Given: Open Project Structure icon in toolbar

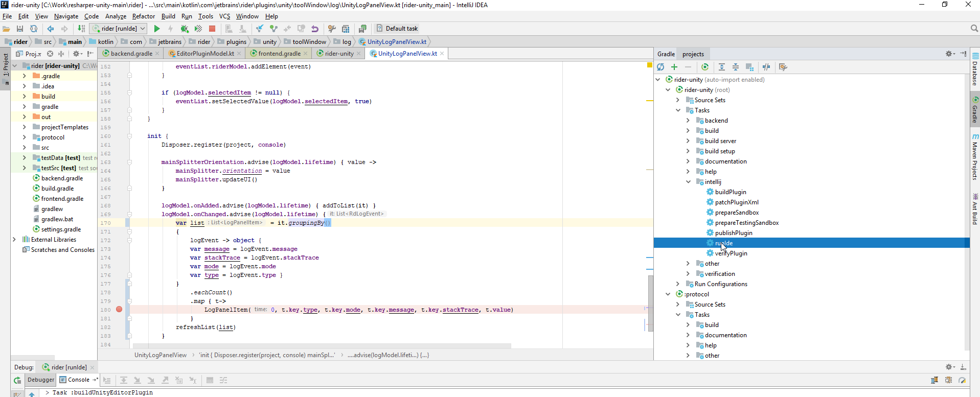Looking at the screenshot, I should 346,29.
